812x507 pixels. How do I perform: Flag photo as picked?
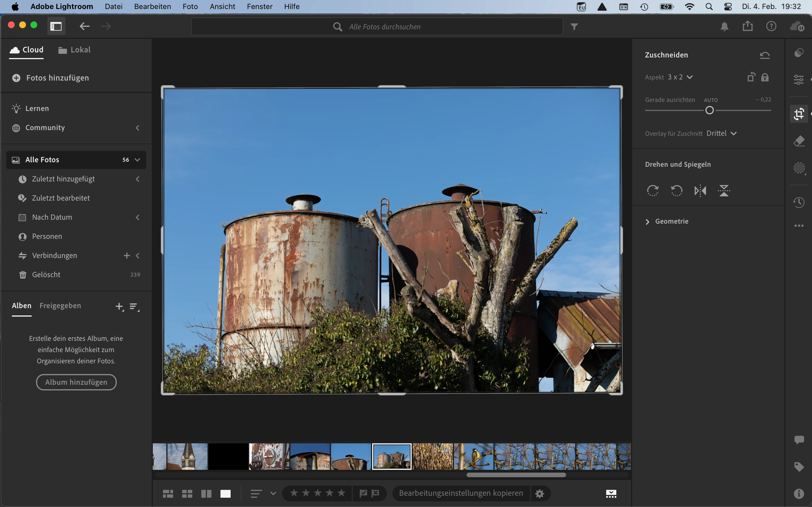[x=363, y=493]
